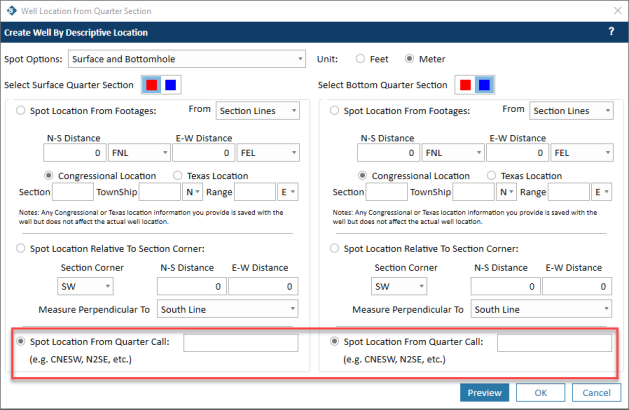Open bottom FEL direction dropdown
Viewport: 629px width, 410px height.
(582, 153)
